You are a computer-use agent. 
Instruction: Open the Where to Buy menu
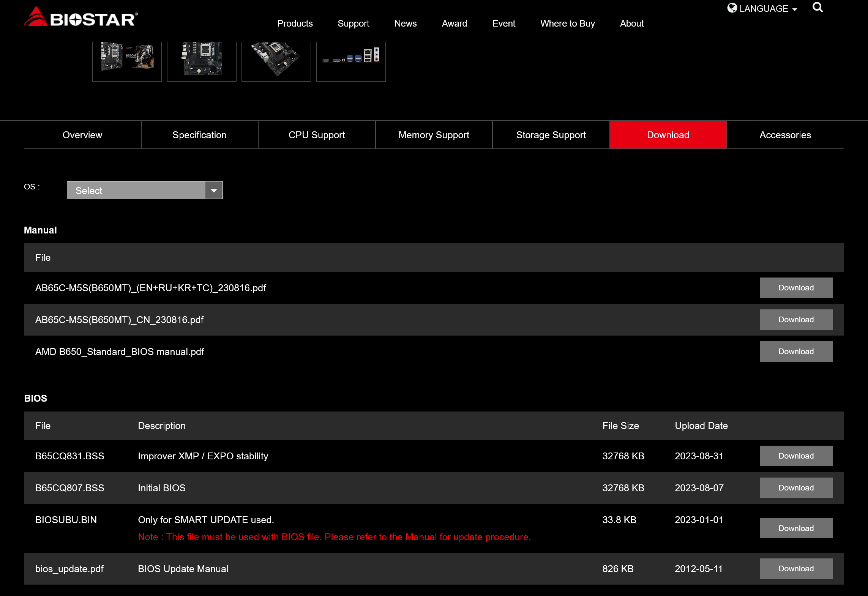point(567,24)
